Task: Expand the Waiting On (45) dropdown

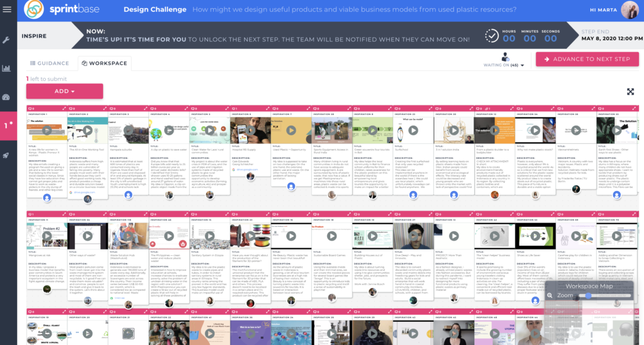Action: coord(504,65)
